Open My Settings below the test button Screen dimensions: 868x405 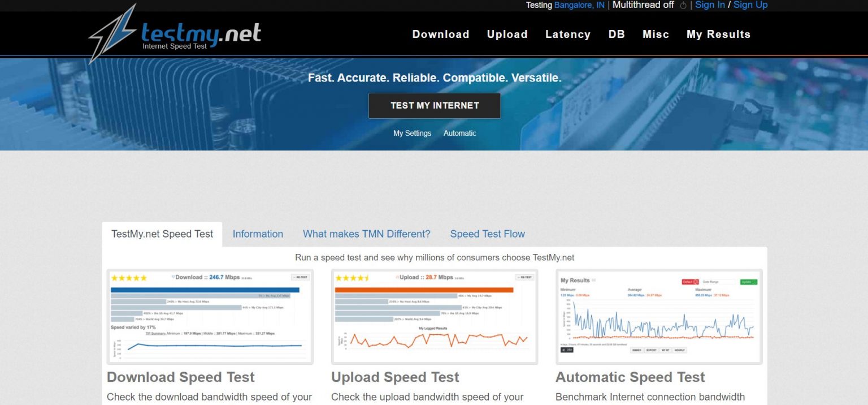pyautogui.click(x=412, y=133)
